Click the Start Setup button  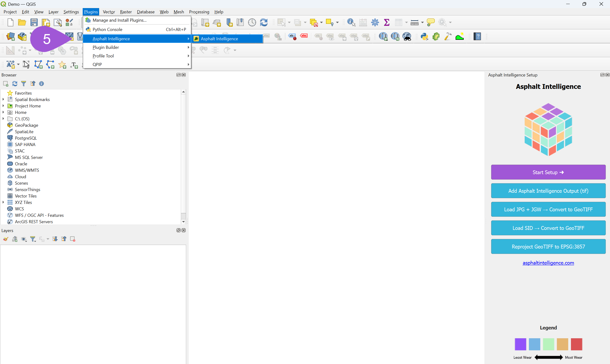(x=548, y=172)
